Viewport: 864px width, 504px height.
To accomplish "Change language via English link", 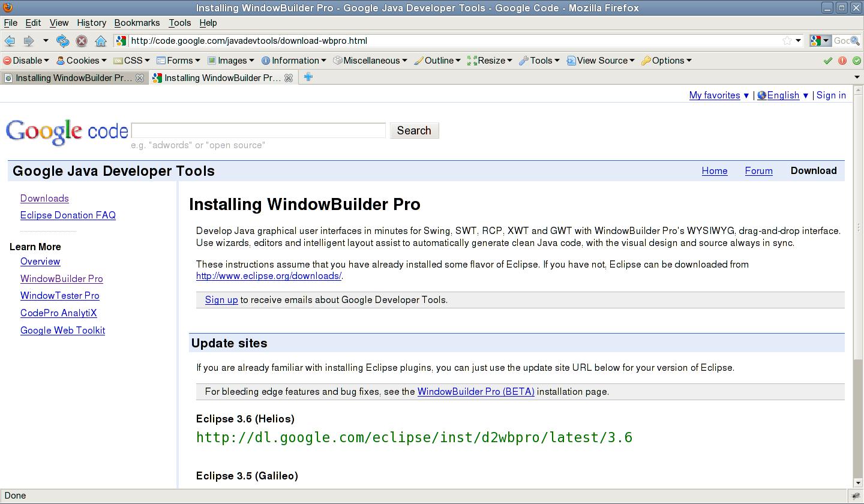I will click(783, 95).
